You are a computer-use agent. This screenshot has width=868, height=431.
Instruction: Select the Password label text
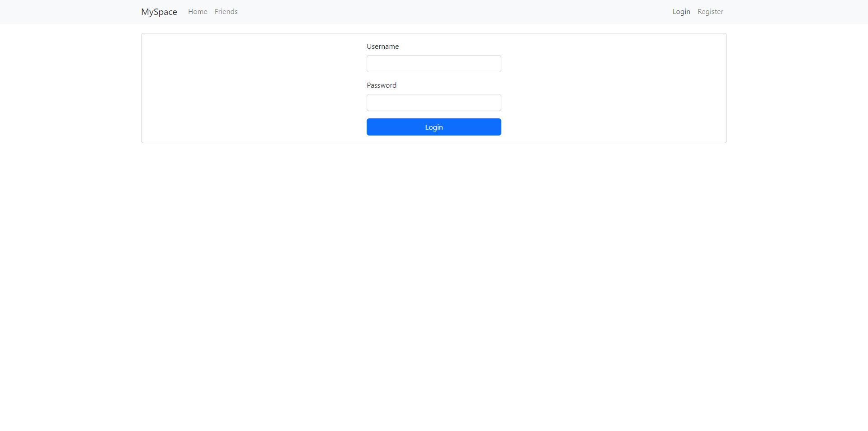tap(381, 85)
